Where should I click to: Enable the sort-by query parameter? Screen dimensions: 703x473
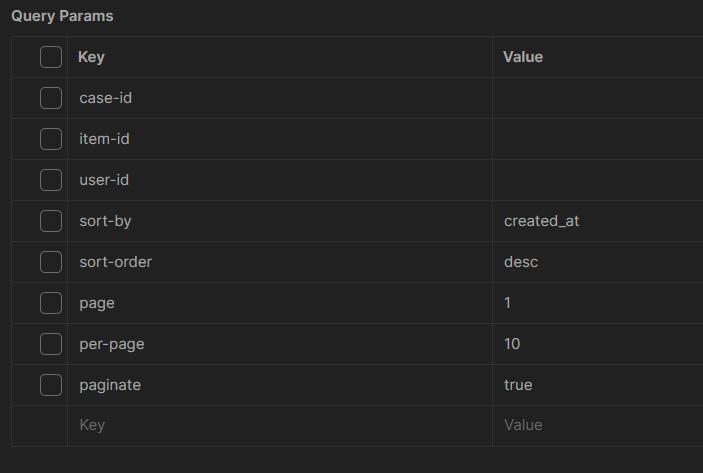point(51,221)
